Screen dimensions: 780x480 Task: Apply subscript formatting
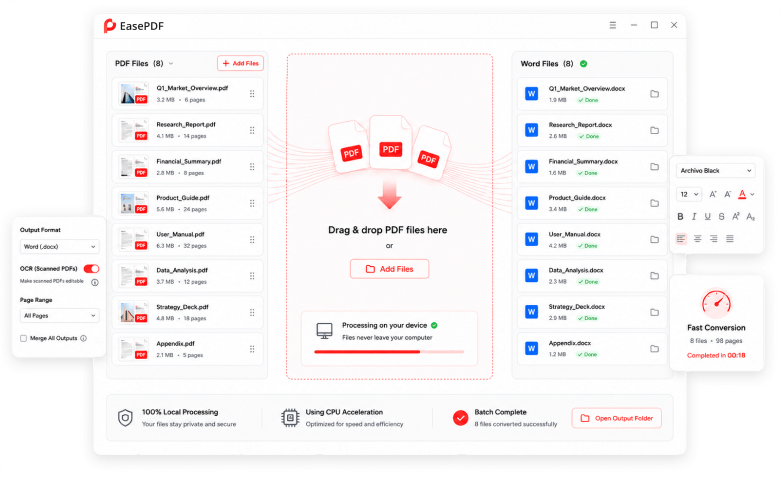click(751, 216)
